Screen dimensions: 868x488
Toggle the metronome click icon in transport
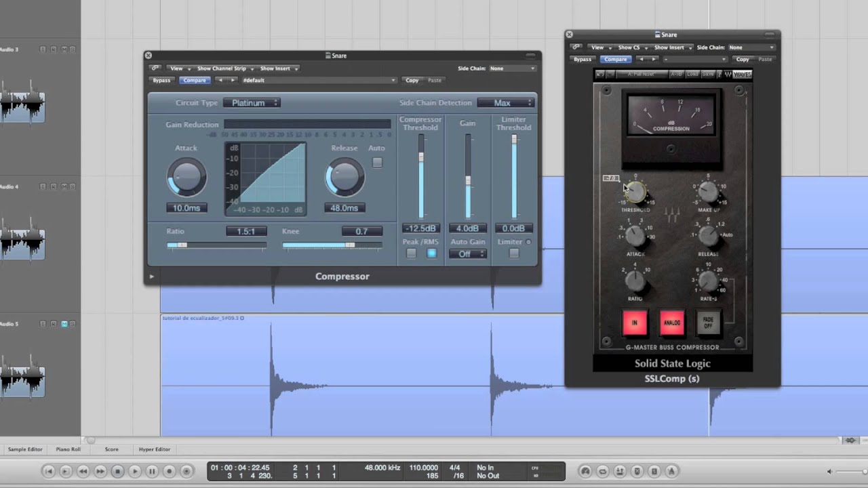(671, 471)
